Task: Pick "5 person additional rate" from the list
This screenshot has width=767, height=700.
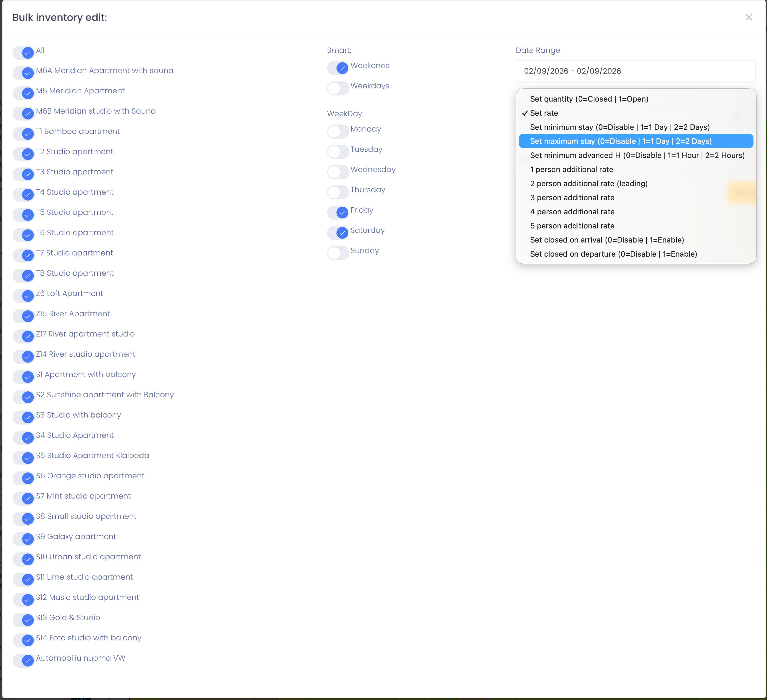Action: tap(572, 226)
